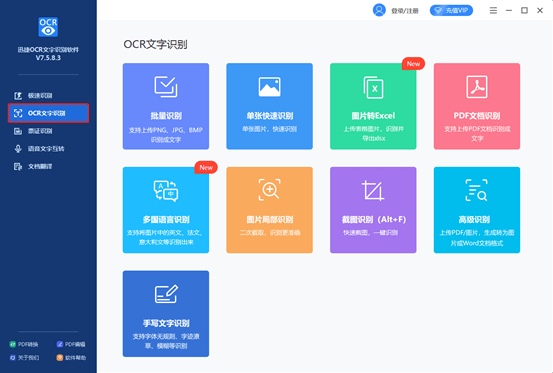The height and width of the screenshot is (373, 553).
Task: Open the 手写文字识别 handwriting tile
Action: click(x=166, y=314)
